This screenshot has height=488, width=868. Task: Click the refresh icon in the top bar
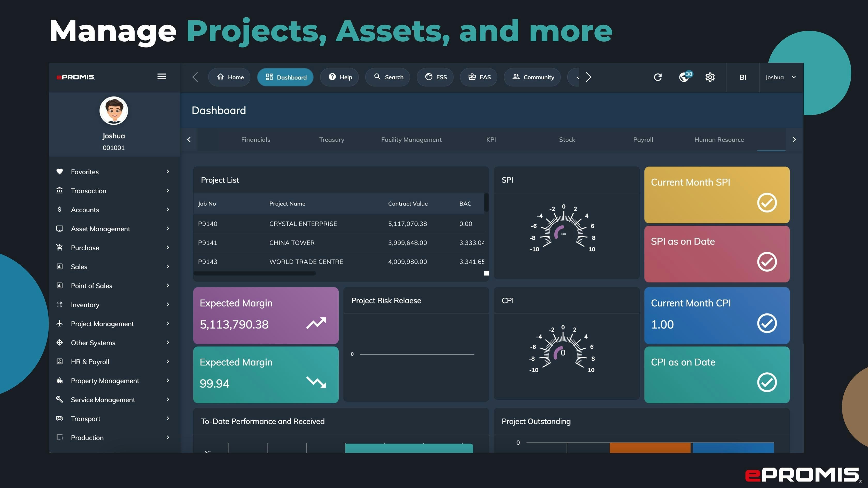pyautogui.click(x=658, y=77)
